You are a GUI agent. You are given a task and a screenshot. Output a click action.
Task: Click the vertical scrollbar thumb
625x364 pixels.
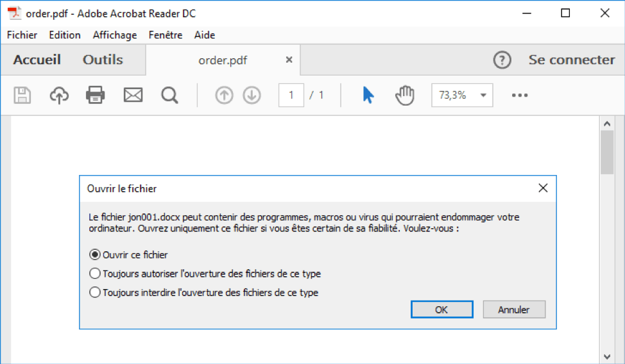(607, 153)
